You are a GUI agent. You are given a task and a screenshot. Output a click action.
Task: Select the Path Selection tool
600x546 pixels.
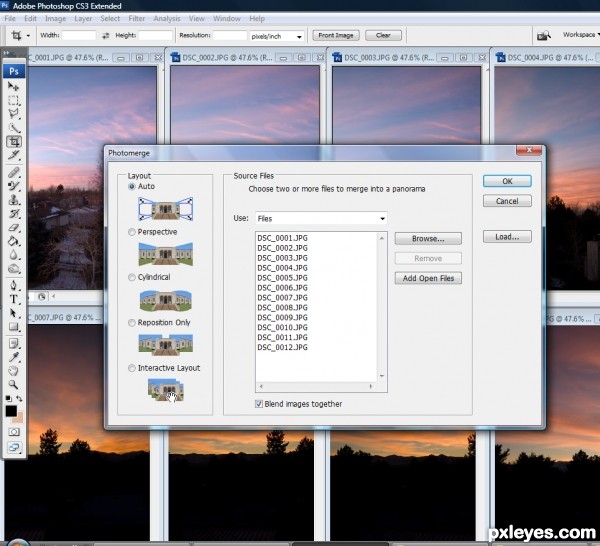[13, 313]
